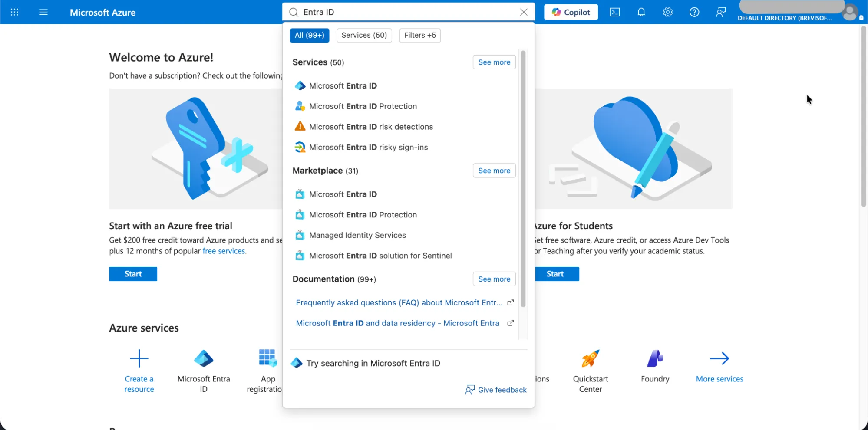Open the feedback icon in header
The width and height of the screenshot is (868, 430).
tap(721, 12)
